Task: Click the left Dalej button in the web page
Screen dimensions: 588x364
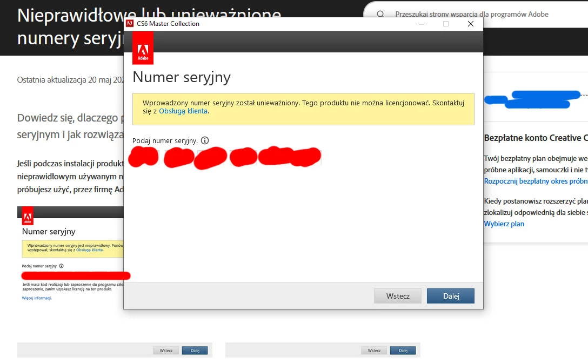Action: click(x=195, y=350)
